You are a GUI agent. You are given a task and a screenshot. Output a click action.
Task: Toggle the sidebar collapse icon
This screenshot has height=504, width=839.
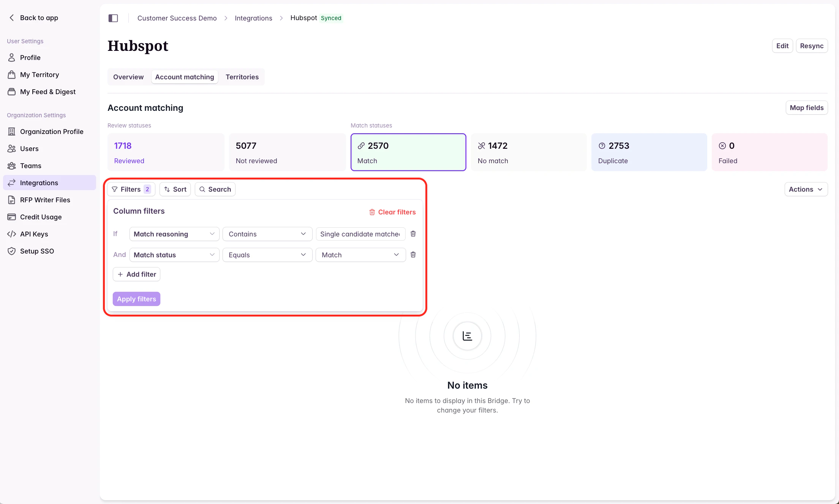113,18
